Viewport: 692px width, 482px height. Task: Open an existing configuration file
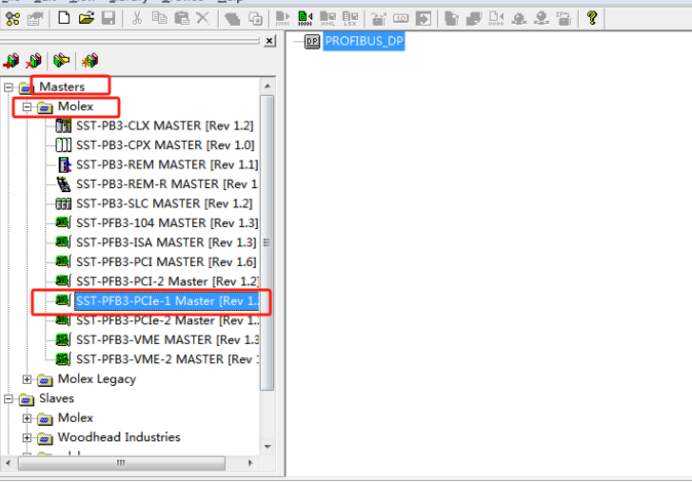tap(86, 18)
